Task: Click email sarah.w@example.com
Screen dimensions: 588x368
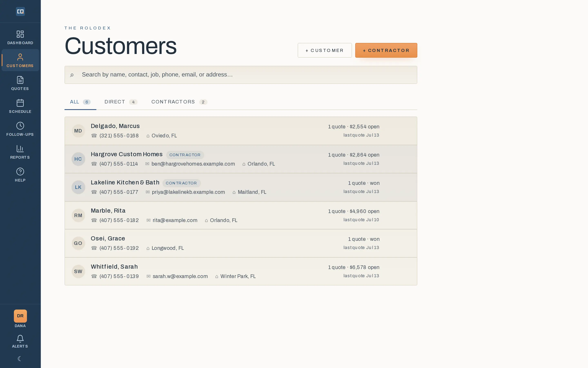Action: point(180,276)
